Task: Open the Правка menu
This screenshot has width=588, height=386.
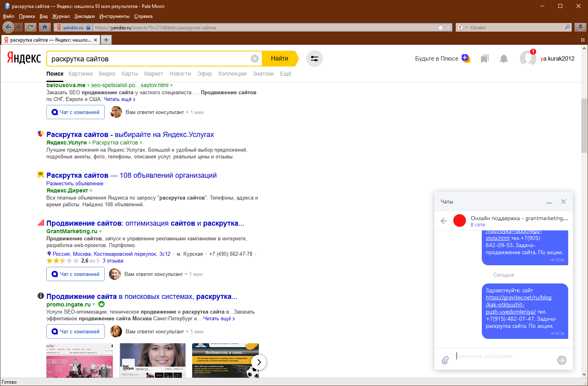Action: click(27, 16)
